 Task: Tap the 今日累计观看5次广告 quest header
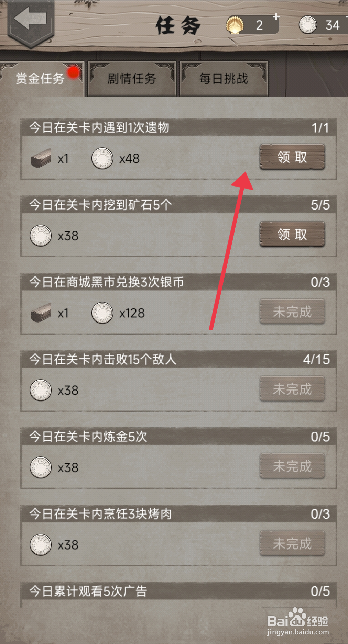pos(178,591)
